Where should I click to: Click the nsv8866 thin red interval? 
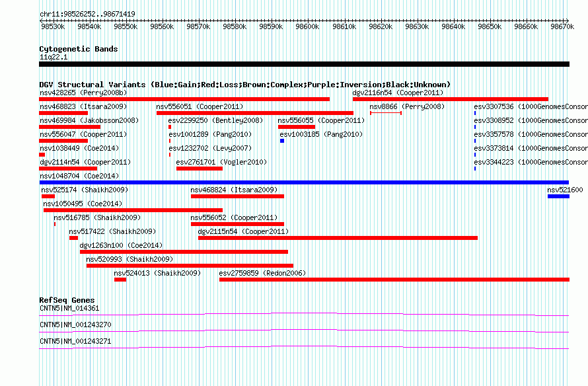point(386,113)
